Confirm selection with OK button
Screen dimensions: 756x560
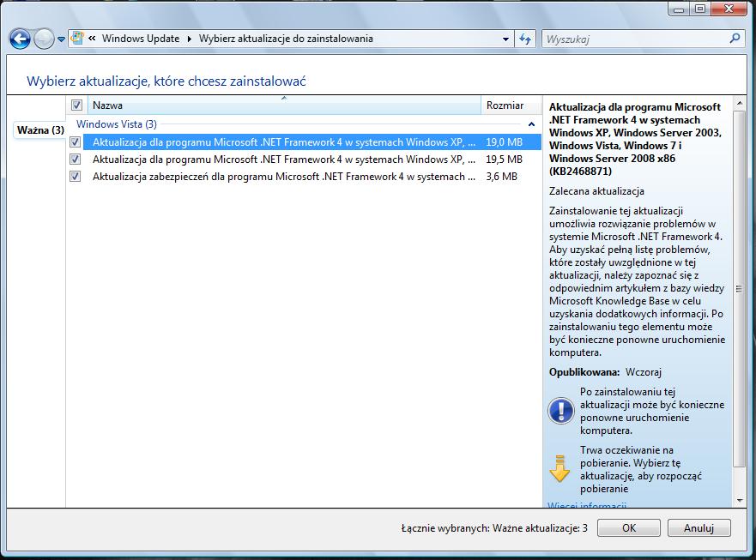pos(629,527)
